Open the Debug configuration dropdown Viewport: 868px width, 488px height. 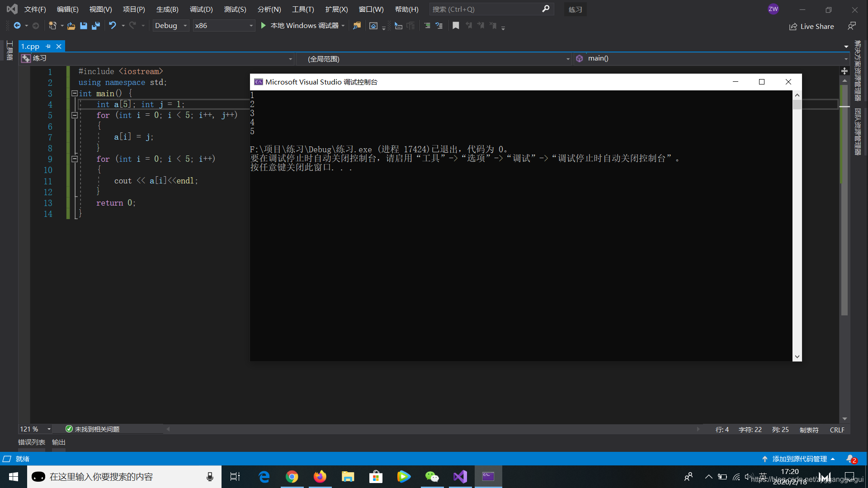pos(171,26)
